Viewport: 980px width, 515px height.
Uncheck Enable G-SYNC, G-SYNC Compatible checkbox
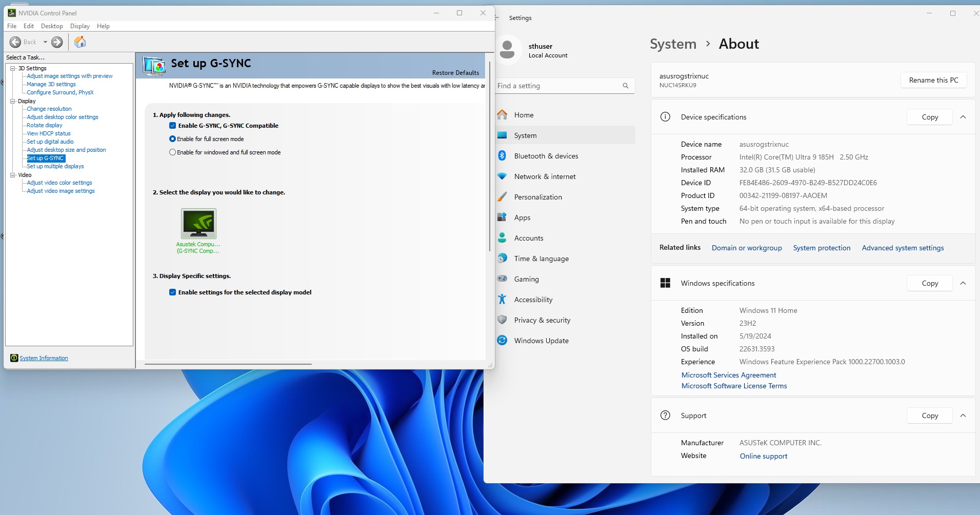[x=173, y=126]
